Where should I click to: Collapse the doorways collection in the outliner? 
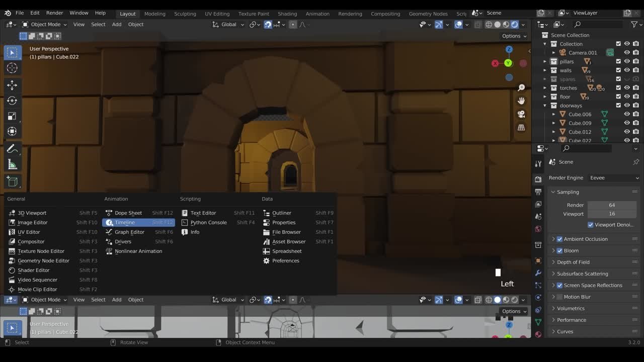[544, 105]
